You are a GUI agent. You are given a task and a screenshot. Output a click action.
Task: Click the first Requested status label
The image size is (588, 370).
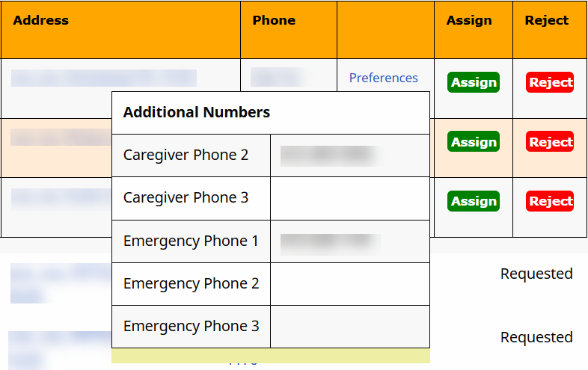(536, 274)
